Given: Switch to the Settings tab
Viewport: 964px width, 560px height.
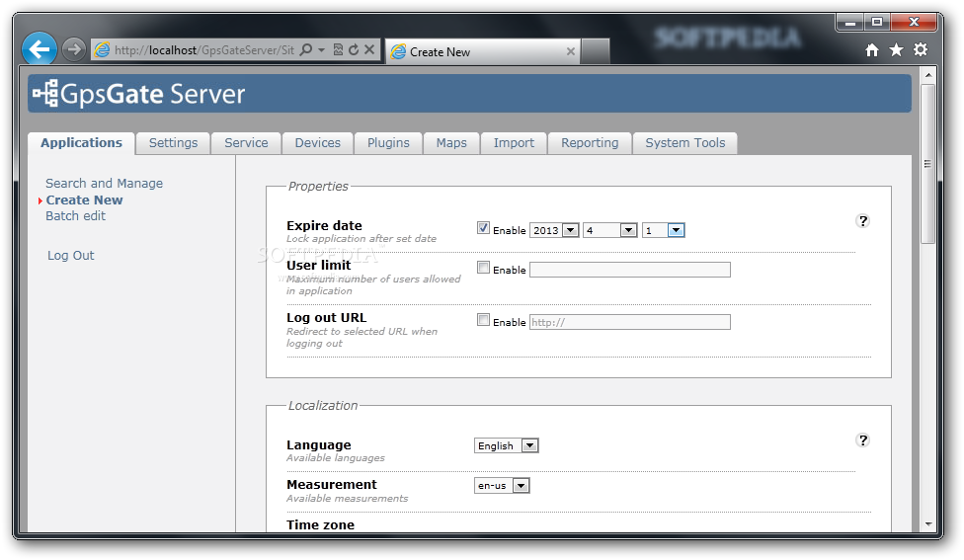Looking at the screenshot, I should 174,142.
